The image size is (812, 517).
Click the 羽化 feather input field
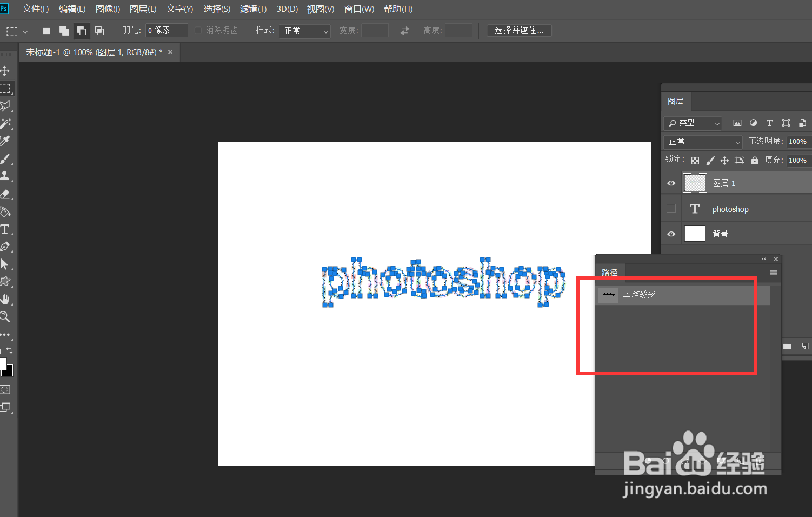pos(167,30)
